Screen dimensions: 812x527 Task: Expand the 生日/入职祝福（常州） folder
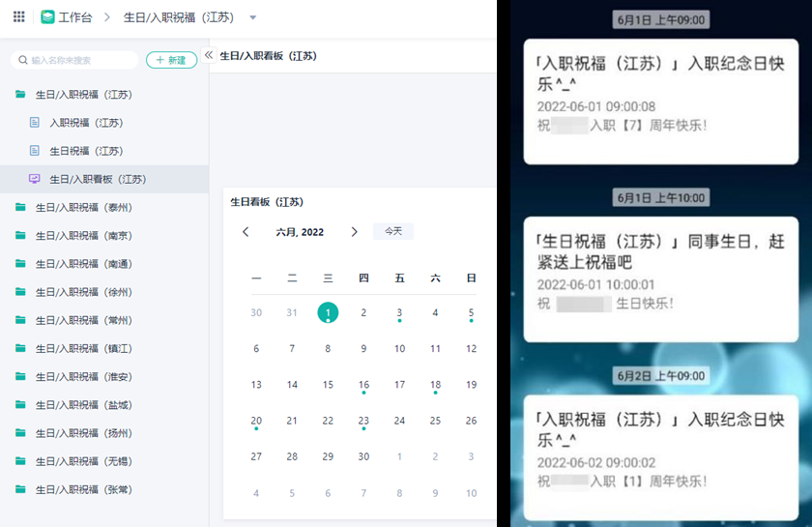click(x=104, y=320)
